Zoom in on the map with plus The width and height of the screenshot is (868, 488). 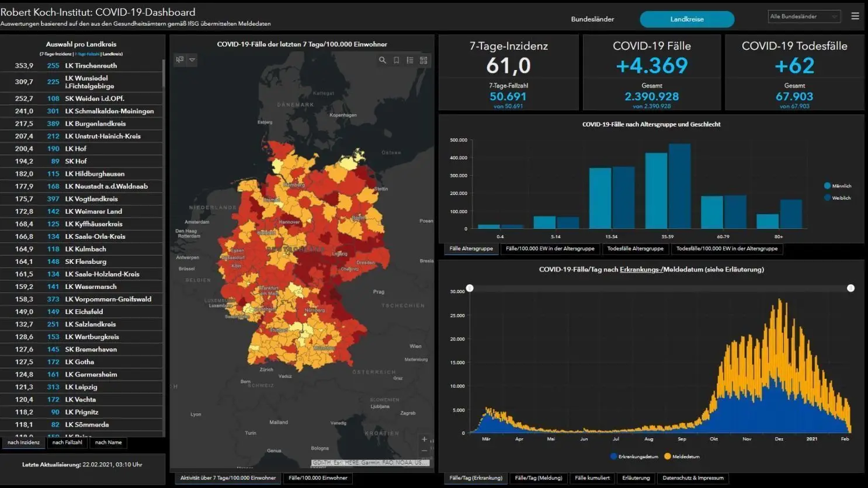424,439
